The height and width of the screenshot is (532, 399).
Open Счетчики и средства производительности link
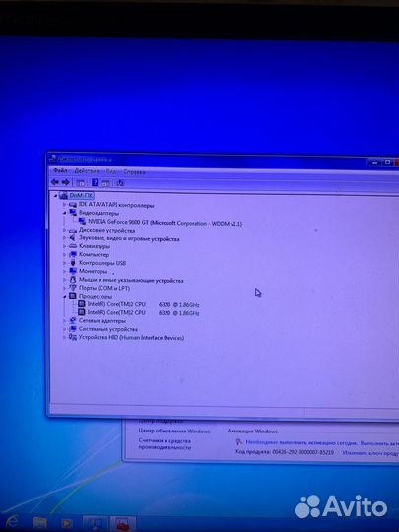pyautogui.click(x=165, y=444)
